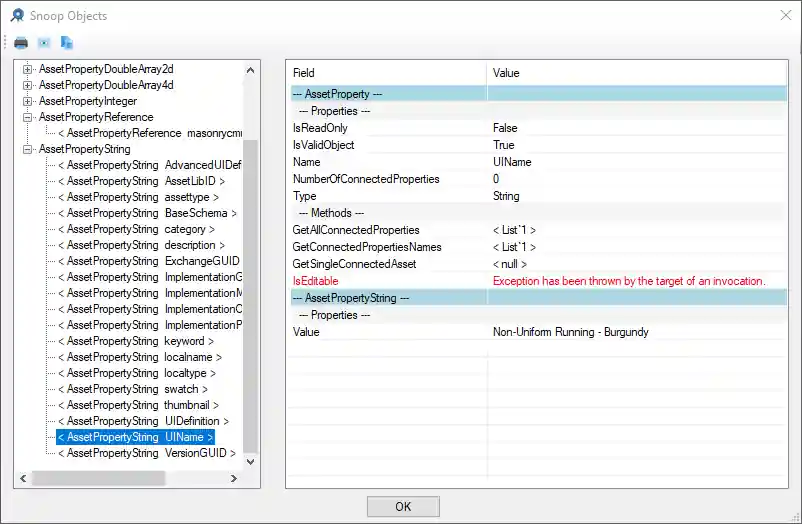Open the GetAllConnectedProperties row
This screenshot has height=524, width=802.
[x=356, y=230]
